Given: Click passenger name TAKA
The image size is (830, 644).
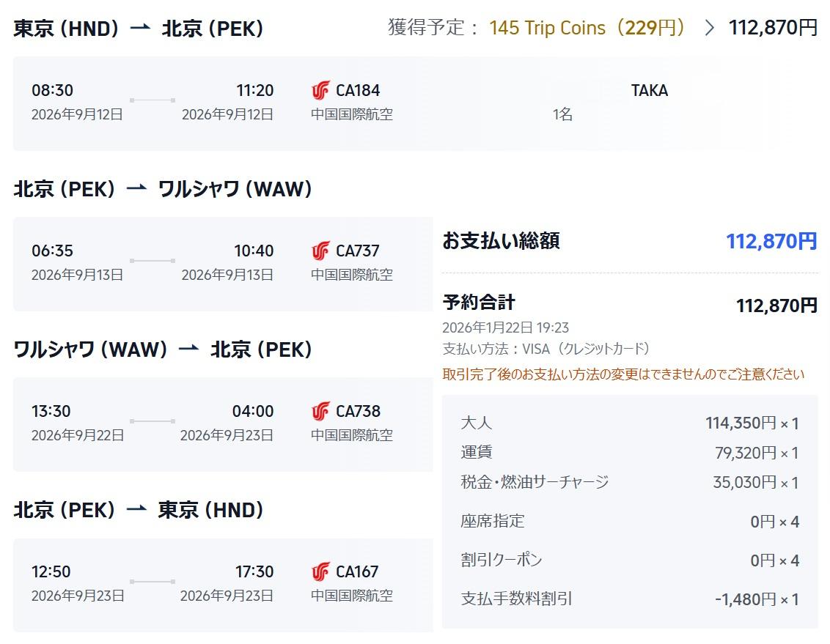Looking at the screenshot, I should (650, 90).
